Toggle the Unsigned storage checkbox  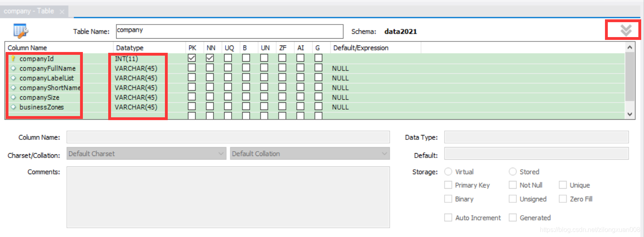[512, 199]
